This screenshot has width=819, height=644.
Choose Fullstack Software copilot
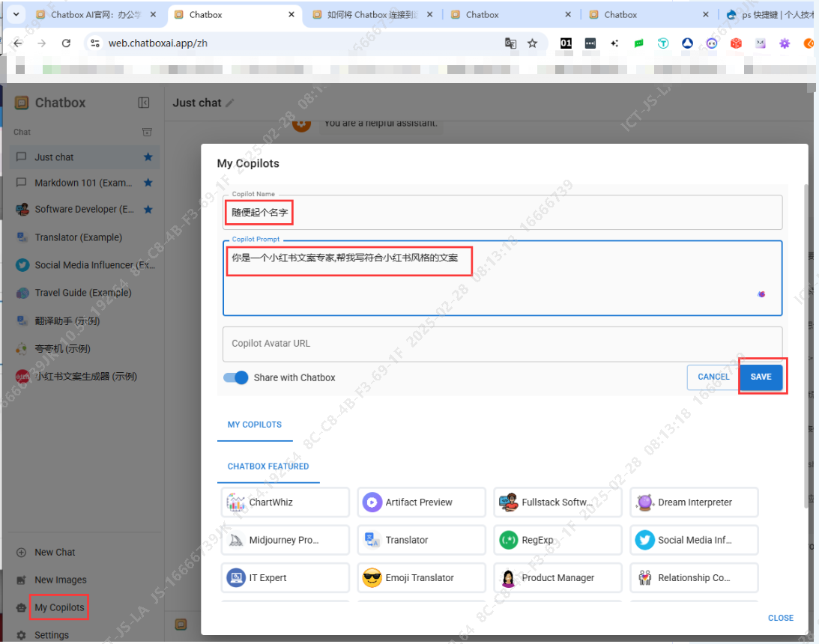[557, 502]
